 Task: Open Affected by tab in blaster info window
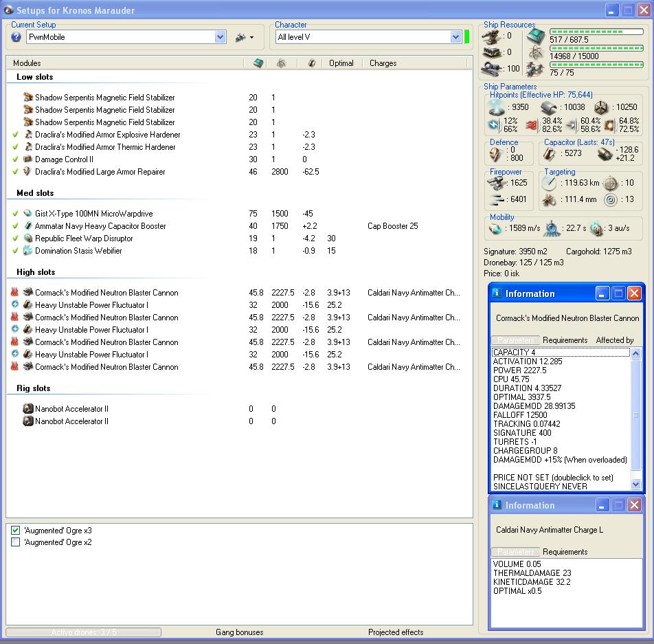(614, 341)
